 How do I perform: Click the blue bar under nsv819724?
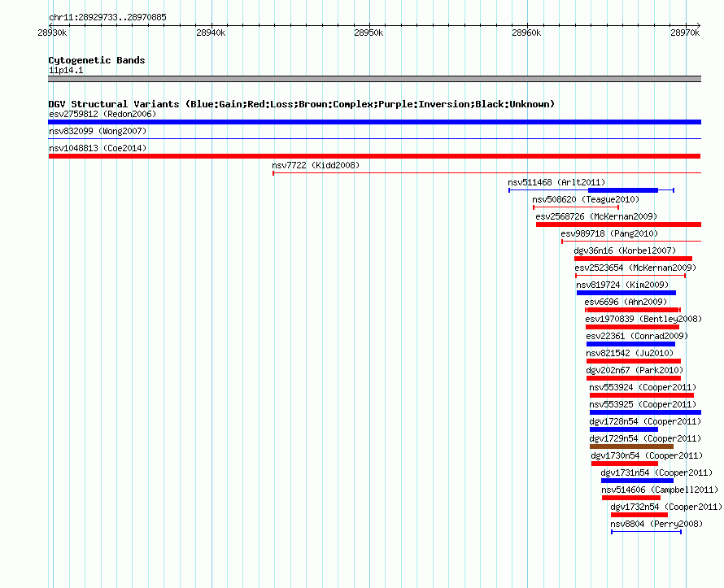pyautogui.click(x=626, y=293)
